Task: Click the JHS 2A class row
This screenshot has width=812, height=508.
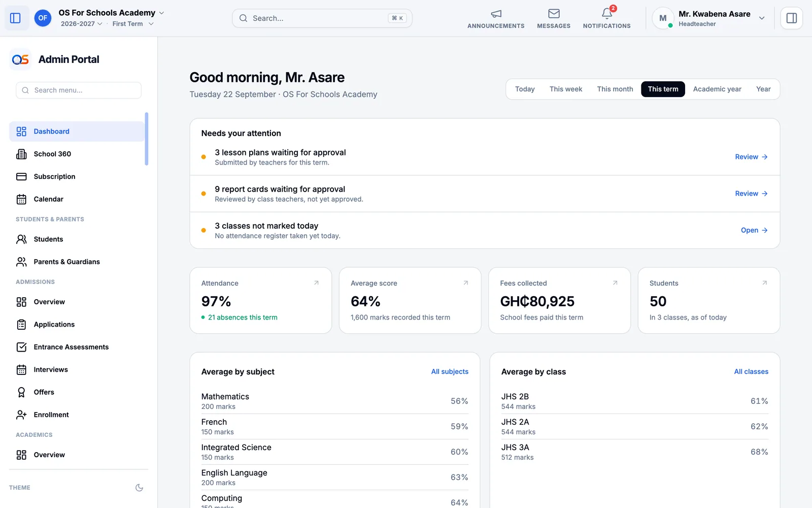Action: 635,427
